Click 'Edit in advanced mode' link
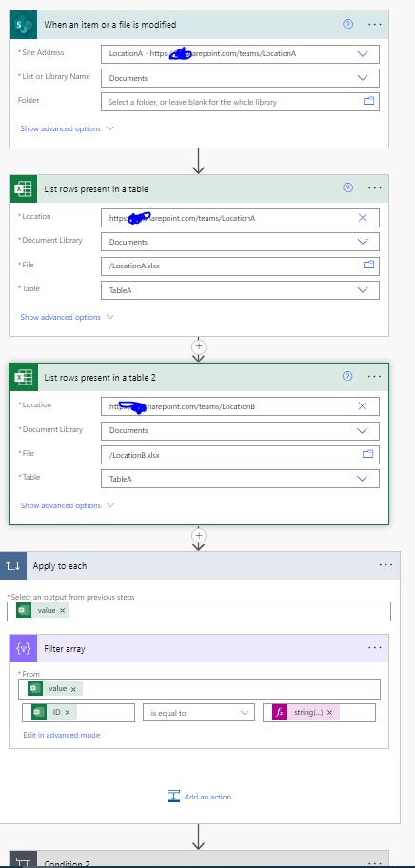This screenshot has width=415, height=868. (62, 735)
